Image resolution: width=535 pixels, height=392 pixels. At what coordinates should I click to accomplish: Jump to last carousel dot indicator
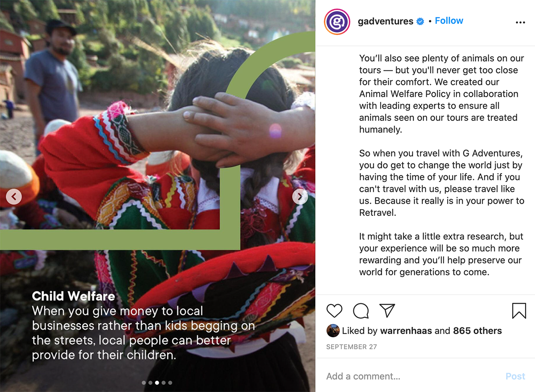point(170,383)
